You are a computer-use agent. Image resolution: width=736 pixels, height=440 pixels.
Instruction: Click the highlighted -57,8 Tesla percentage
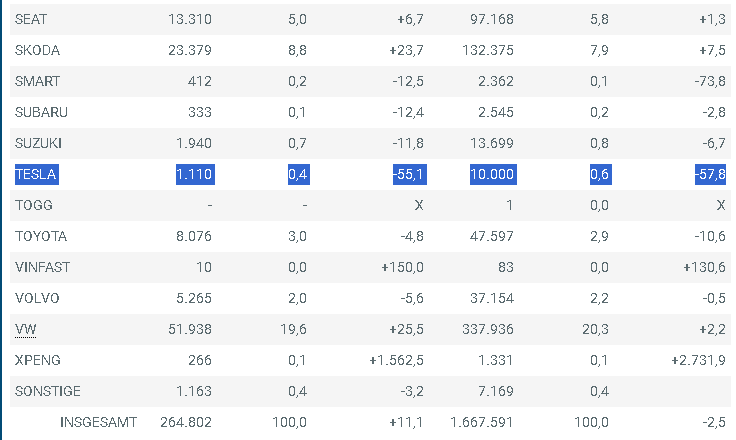point(710,174)
